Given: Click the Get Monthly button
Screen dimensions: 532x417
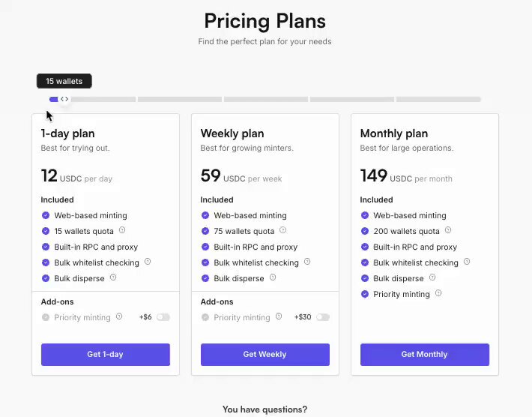Looking at the screenshot, I should [x=425, y=355].
